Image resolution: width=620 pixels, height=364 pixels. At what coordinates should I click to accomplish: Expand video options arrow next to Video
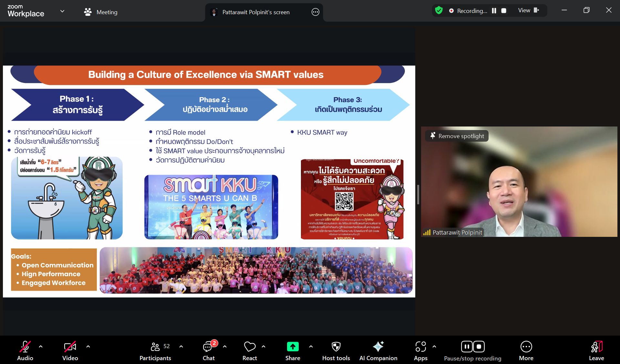point(88,347)
